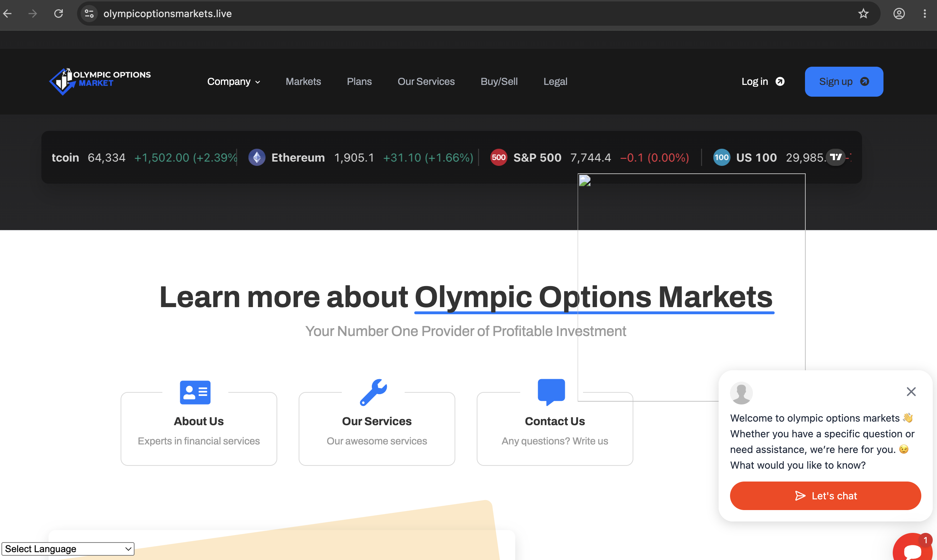Viewport: 937px width, 560px height.
Task: Click the Log in link
Action: [763, 82]
